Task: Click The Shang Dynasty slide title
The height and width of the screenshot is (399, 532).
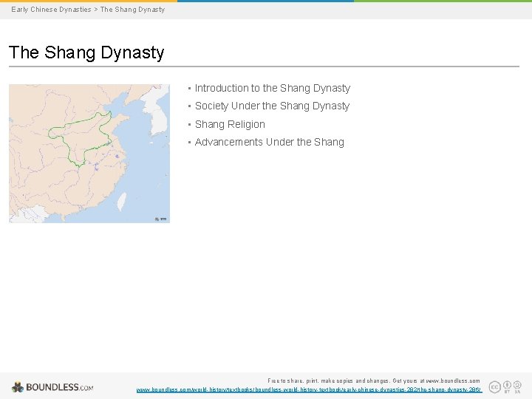Action: [x=86, y=52]
